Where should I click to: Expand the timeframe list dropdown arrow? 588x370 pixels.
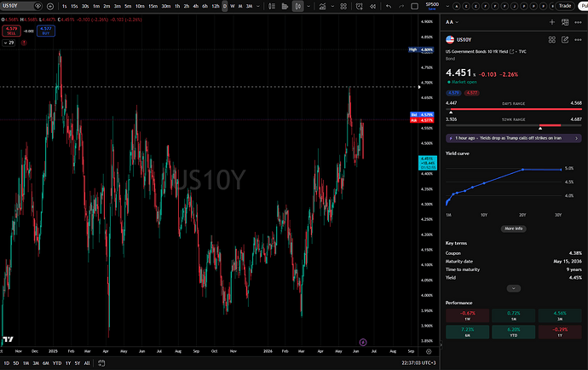[x=258, y=6]
